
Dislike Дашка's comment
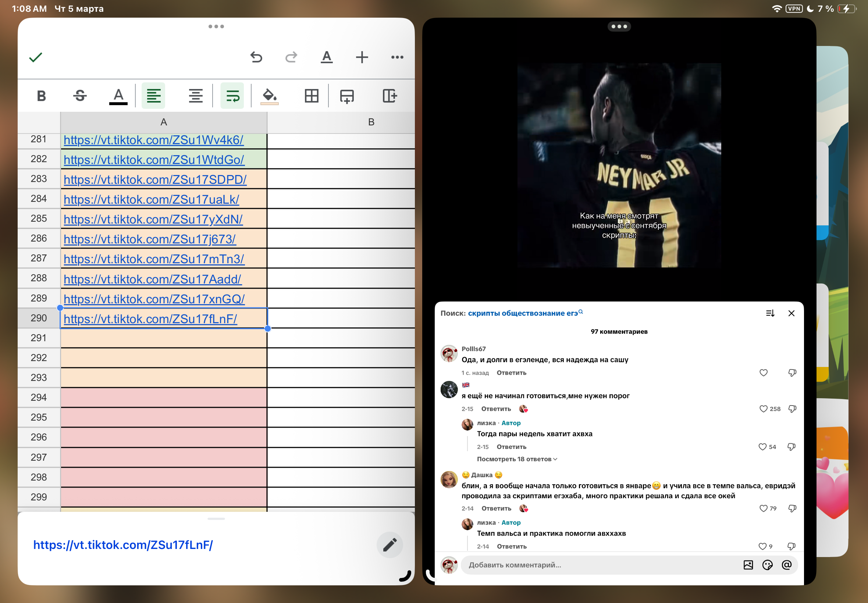click(792, 509)
